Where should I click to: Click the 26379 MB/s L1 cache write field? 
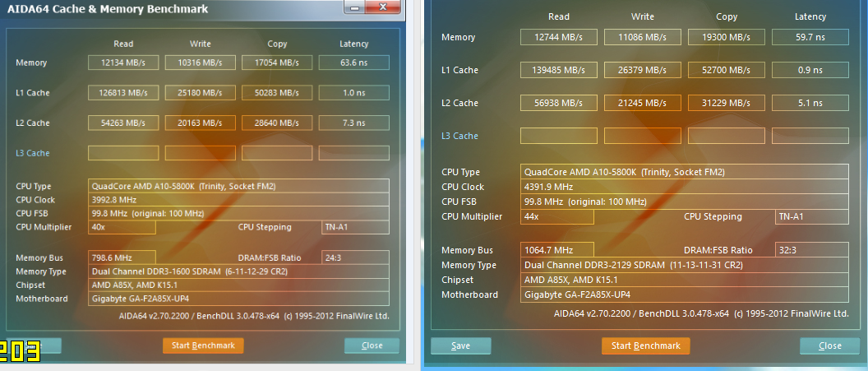[x=642, y=70]
